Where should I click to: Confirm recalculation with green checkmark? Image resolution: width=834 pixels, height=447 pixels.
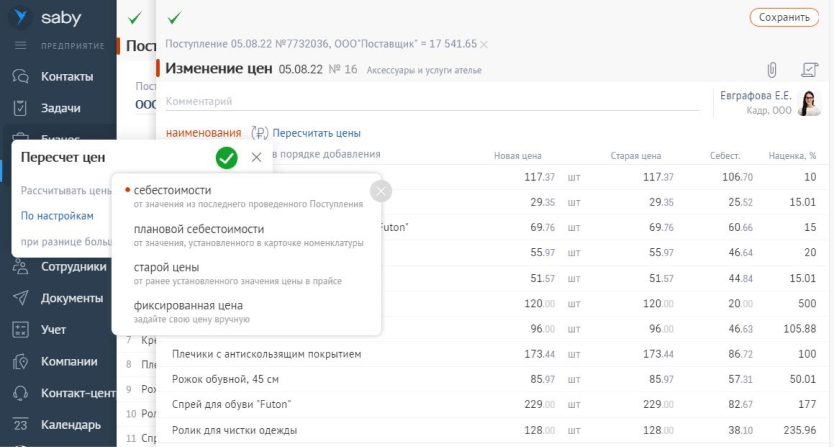pyautogui.click(x=227, y=157)
